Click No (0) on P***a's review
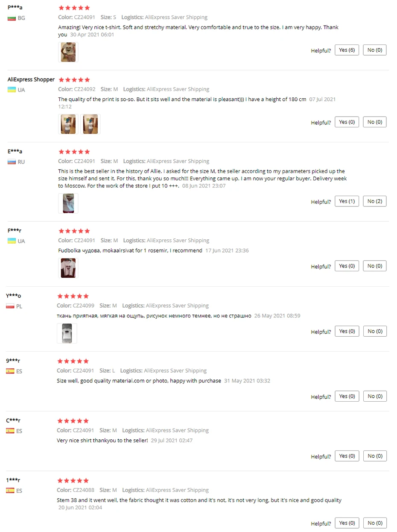397x532 pixels. (375, 50)
